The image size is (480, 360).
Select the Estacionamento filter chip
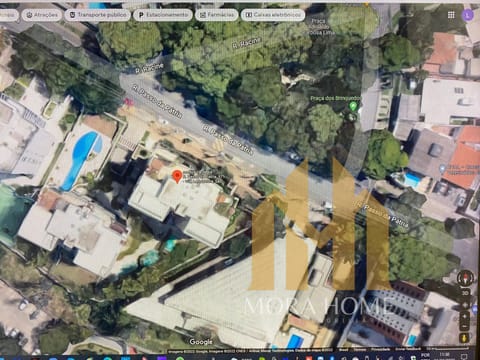coord(163,15)
